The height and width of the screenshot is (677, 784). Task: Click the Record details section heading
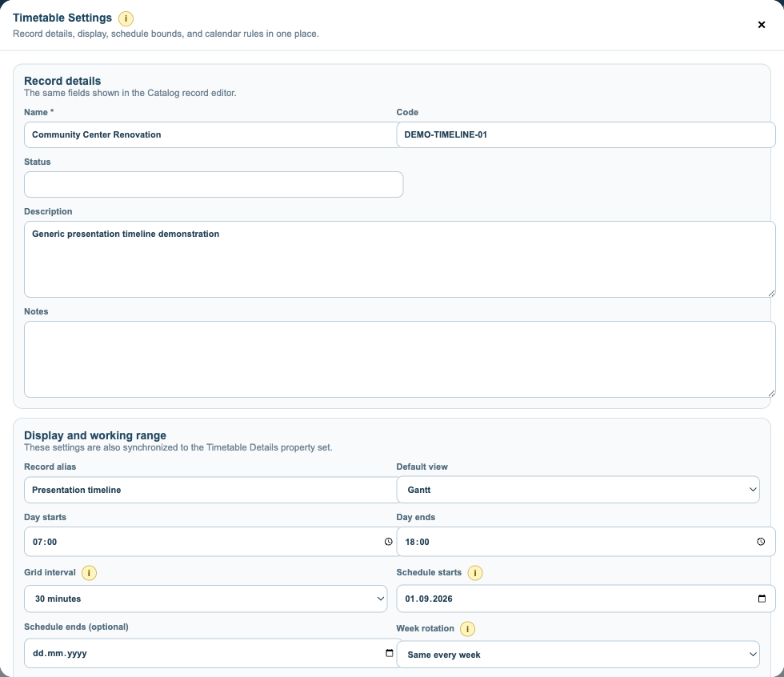62,81
